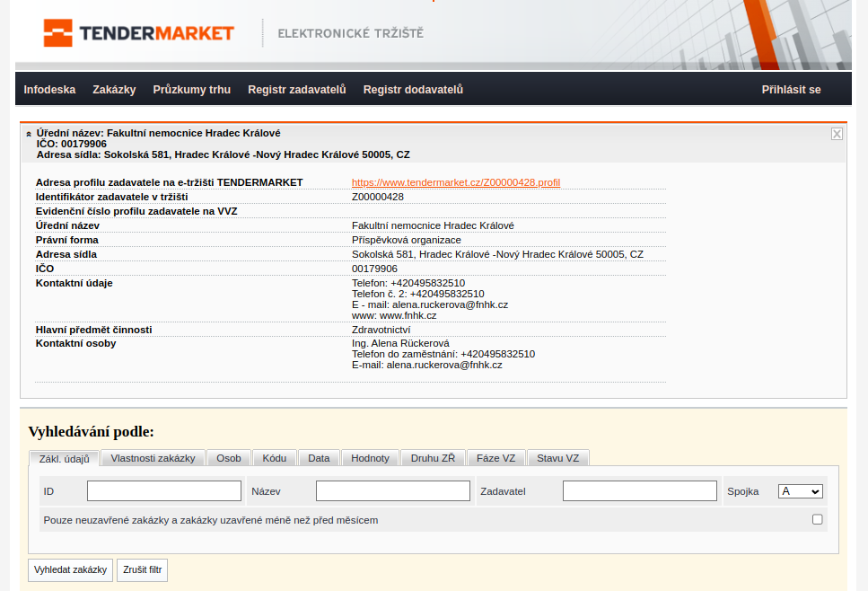Screen dimensions: 868x591
Task: Switch to the Druhu ZŘ tab
Action: tap(433, 458)
